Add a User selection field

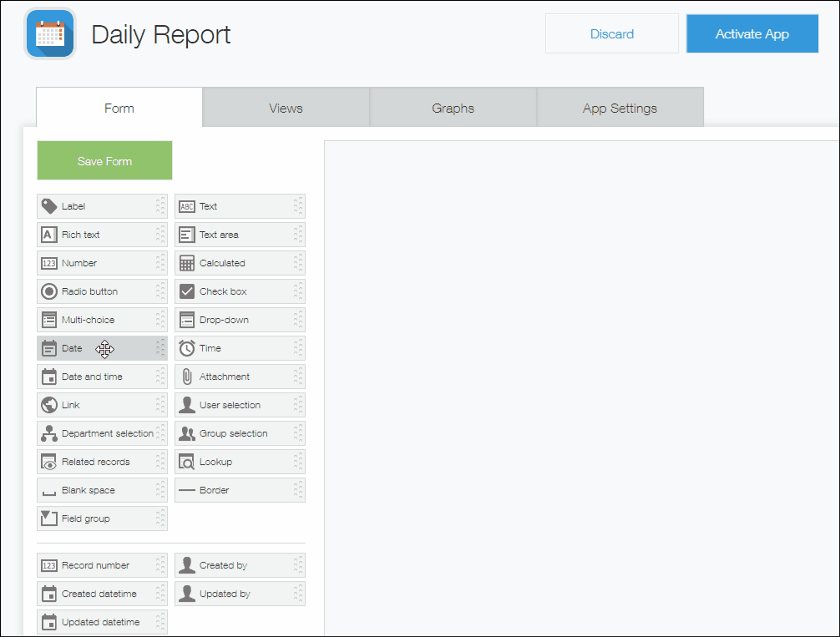click(x=240, y=405)
